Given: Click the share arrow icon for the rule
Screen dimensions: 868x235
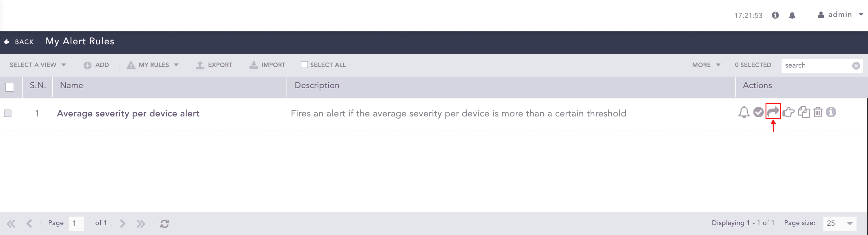Looking at the screenshot, I should click(x=773, y=112).
